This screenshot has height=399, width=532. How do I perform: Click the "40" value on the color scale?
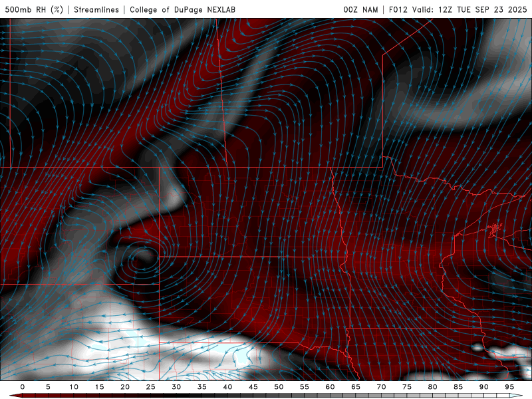[x=227, y=387]
